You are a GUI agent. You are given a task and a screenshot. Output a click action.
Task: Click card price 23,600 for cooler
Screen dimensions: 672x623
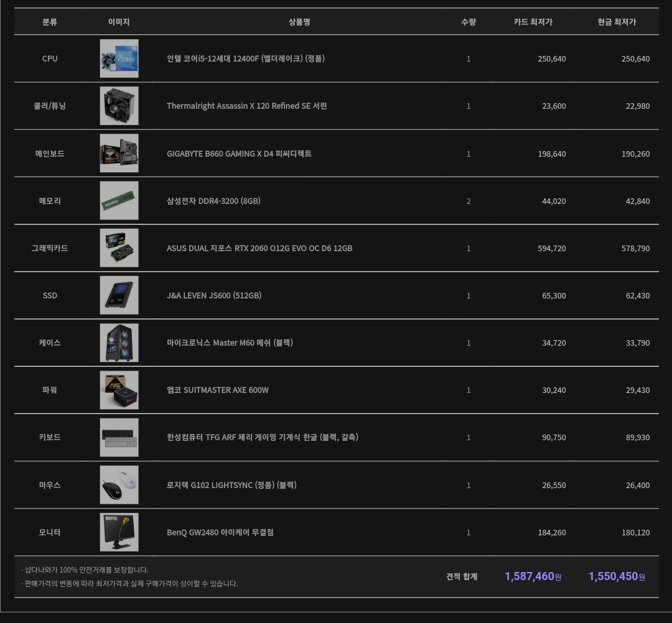point(554,106)
